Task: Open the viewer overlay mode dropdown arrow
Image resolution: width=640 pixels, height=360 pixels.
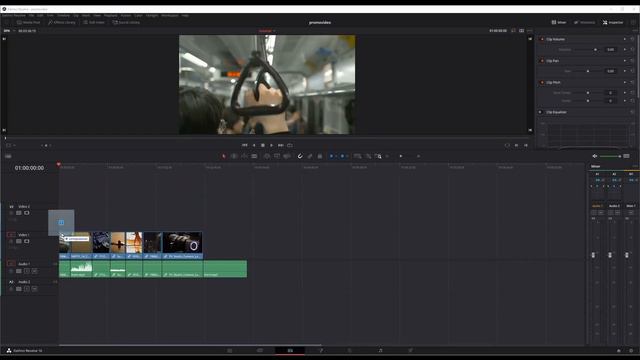Action: pos(14,145)
